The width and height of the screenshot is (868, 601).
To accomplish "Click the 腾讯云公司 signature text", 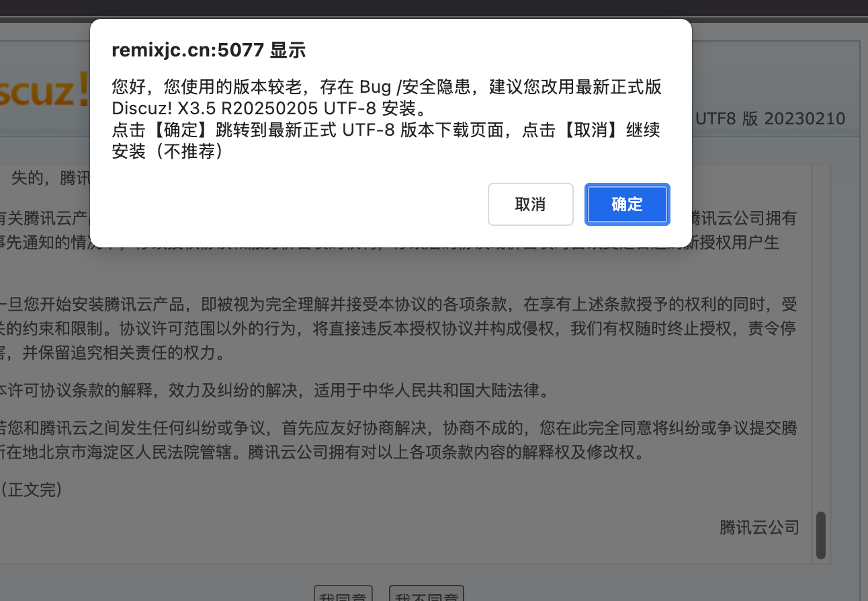I will (x=759, y=528).
